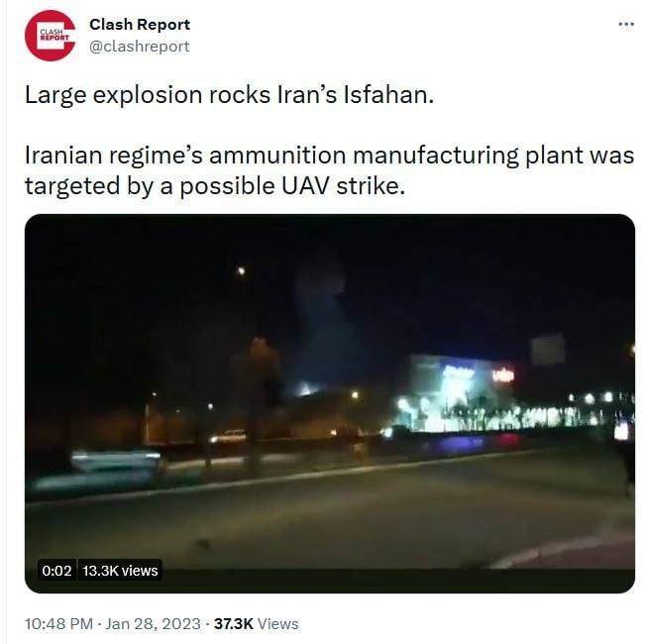Viewport: 647px width, 644px height.
Task: Open the 10:48 PM timestamp link
Action: [58, 624]
